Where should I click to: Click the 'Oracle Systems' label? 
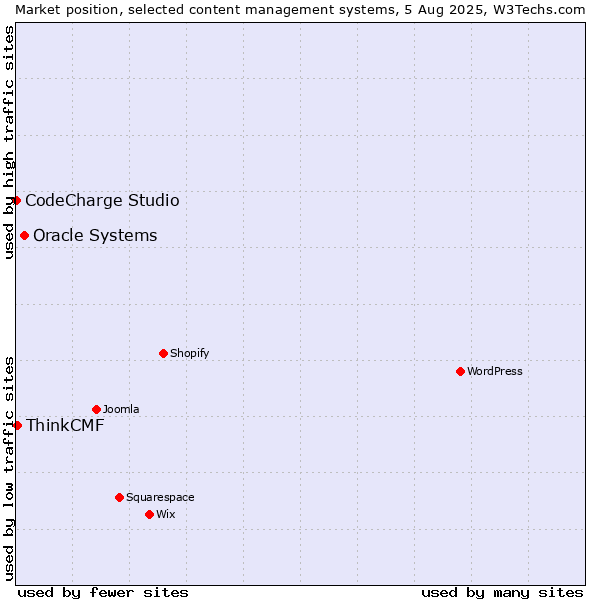(95, 235)
